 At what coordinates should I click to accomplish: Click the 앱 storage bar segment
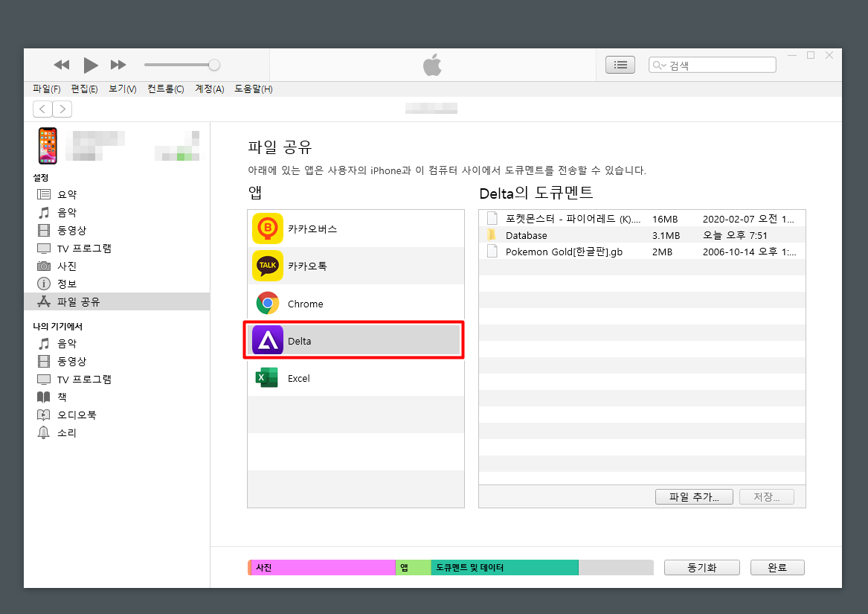pyautogui.click(x=413, y=567)
